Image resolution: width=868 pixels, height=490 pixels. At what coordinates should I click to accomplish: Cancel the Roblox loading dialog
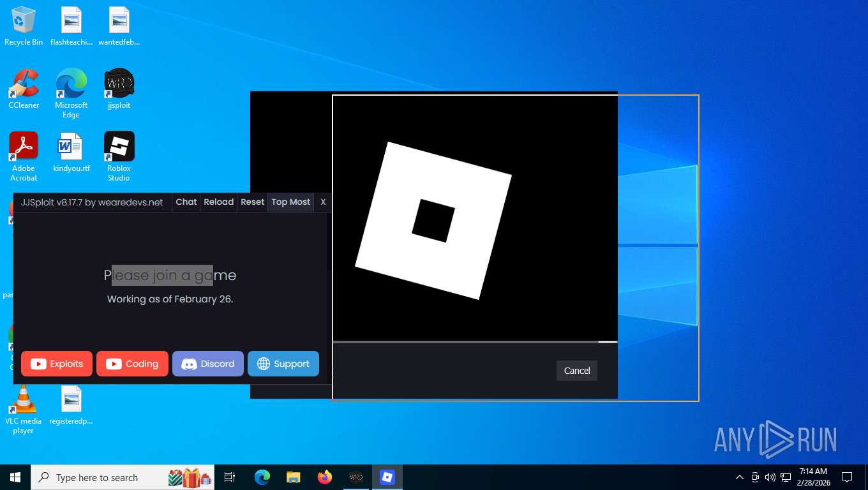[x=577, y=371]
